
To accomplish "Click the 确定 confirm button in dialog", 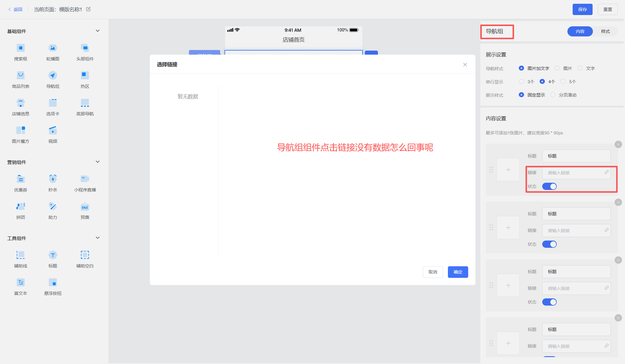I will click(x=458, y=272).
